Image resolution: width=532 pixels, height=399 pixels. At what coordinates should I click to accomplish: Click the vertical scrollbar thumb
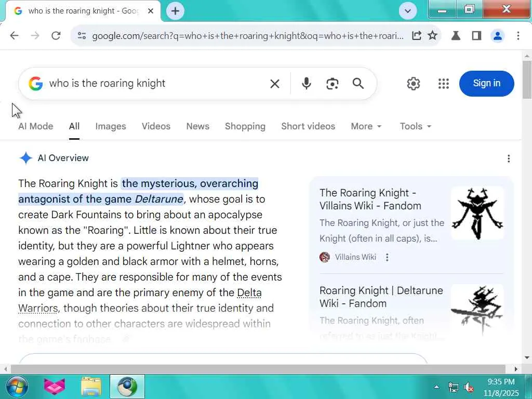(x=527, y=79)
